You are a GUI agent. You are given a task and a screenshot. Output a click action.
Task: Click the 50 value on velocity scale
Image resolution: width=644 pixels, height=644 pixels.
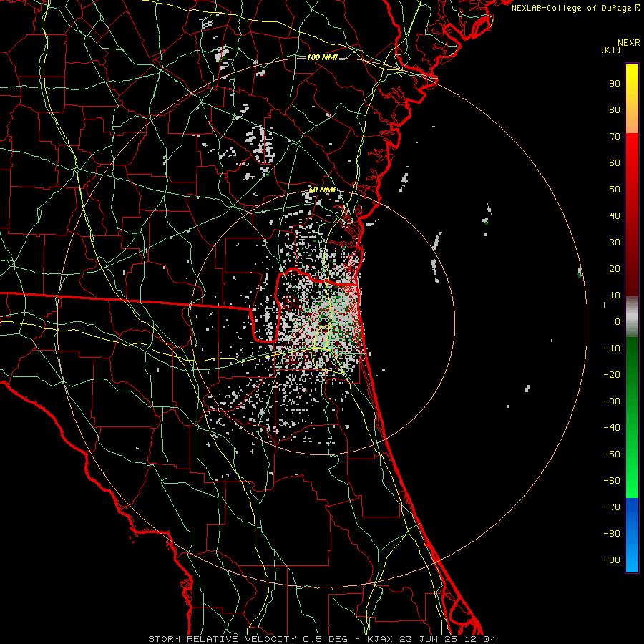615,190
